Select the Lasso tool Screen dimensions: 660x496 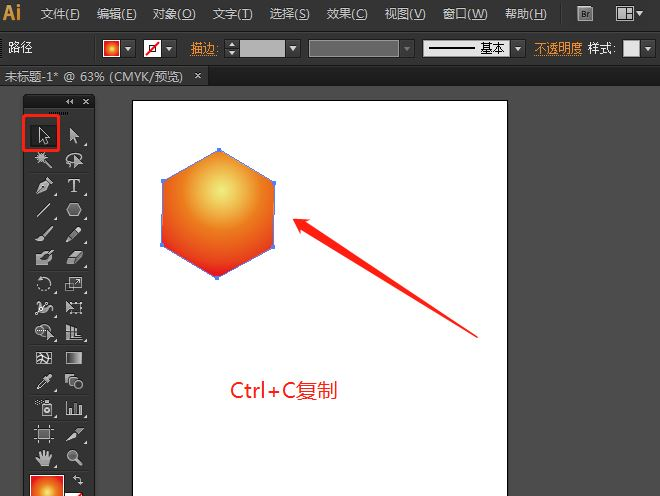74,160
